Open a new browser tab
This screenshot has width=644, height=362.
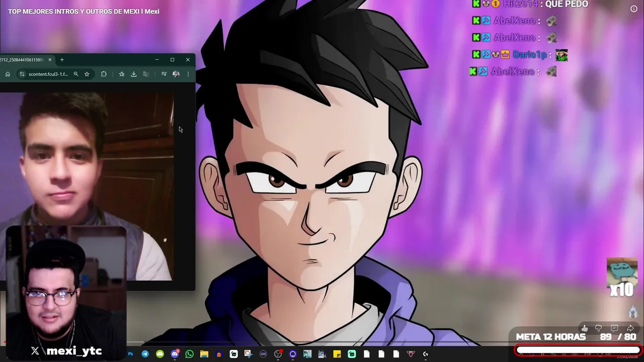coord(62,60)
